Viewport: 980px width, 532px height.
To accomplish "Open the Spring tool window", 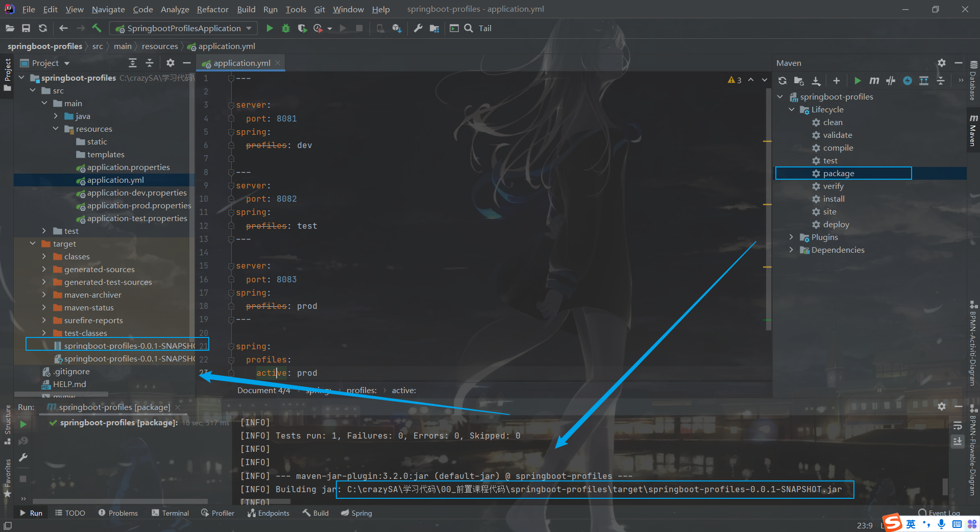I will (357, 513).
